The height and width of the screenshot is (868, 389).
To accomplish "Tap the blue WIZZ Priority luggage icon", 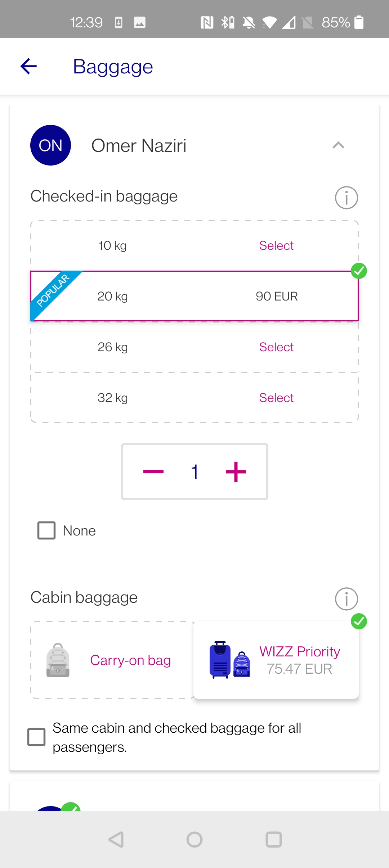I will 230,660.
